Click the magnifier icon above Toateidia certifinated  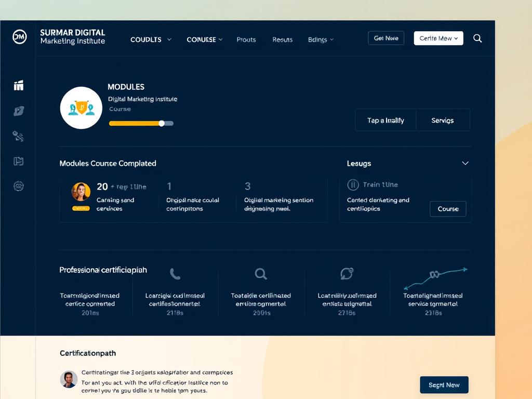(261, 274)
